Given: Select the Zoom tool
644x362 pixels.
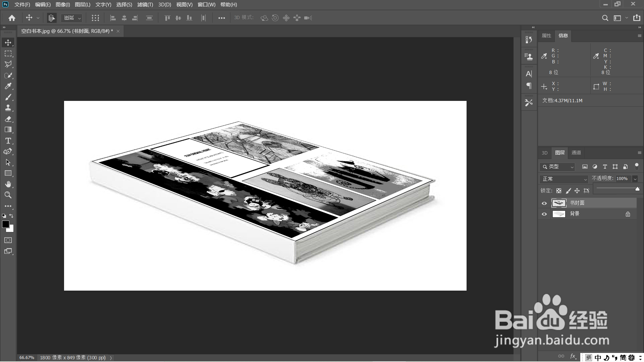Looking at the screenshot, I should click(x=8, y=195).
